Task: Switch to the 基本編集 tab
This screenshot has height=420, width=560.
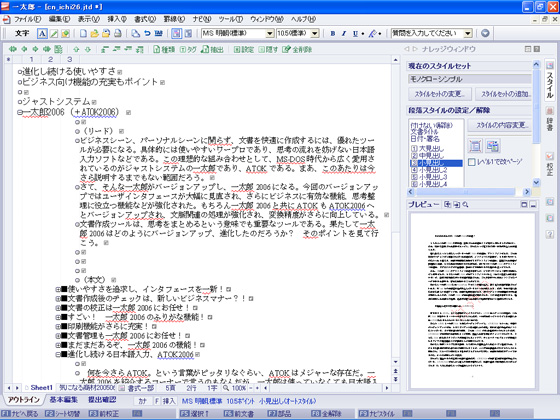Action: coord(64,400)
